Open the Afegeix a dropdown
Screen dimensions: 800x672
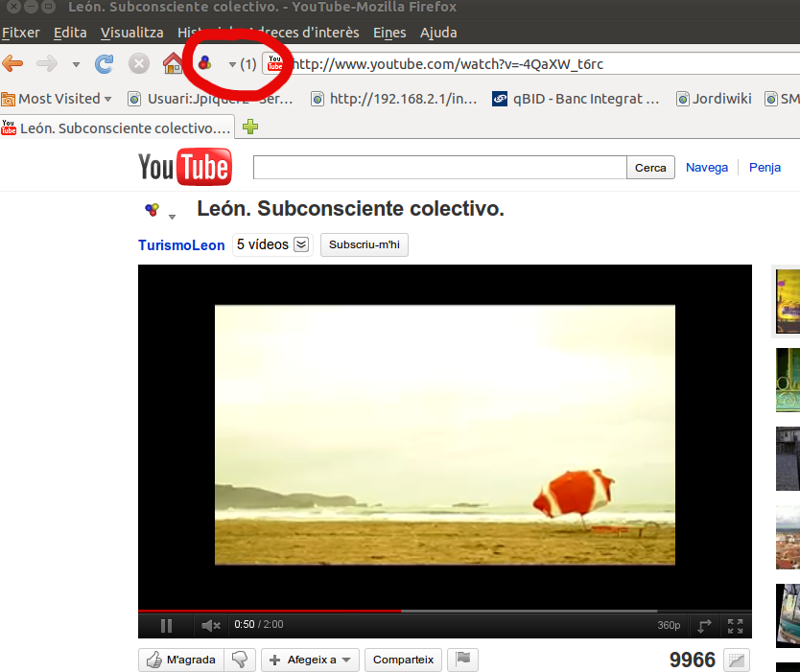(x=310, y=660)
